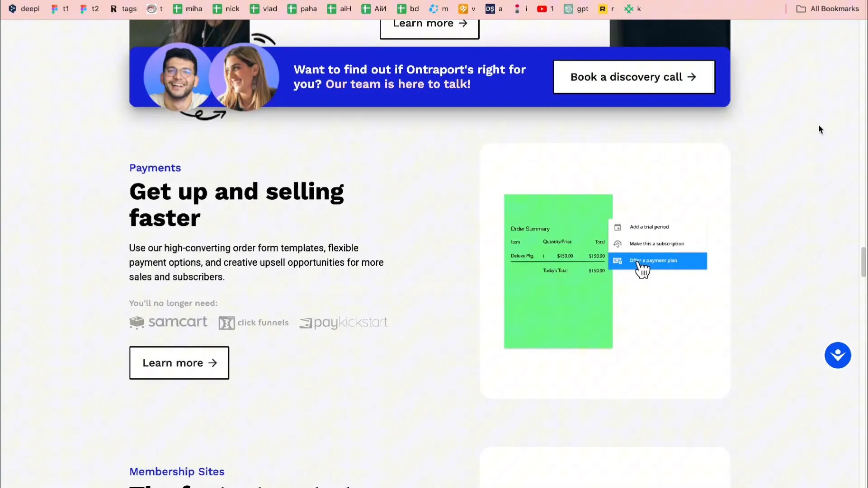Click the Ontraport chat/support widget
Screen dimensions: 868x488
pos(838,355)
